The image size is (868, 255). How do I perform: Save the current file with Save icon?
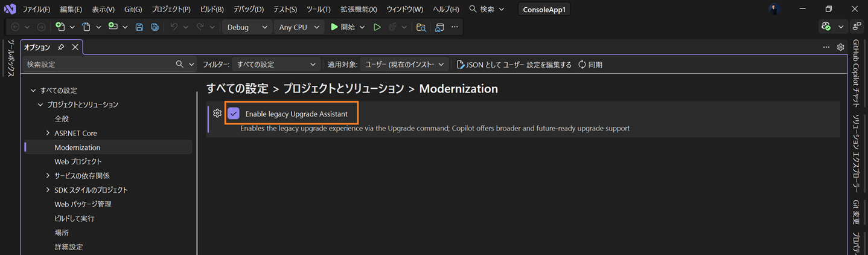(139, 27)
